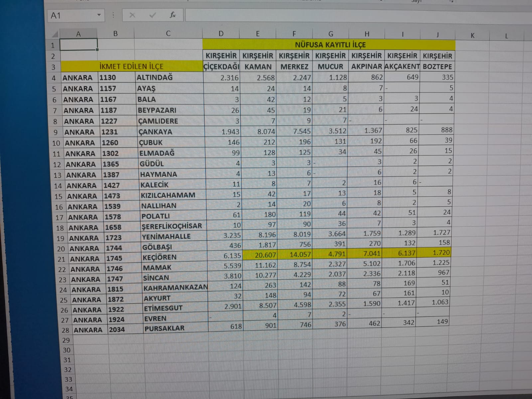Click the Insert Function fx icon
The image size is (532, 399).
pos(173,15)
